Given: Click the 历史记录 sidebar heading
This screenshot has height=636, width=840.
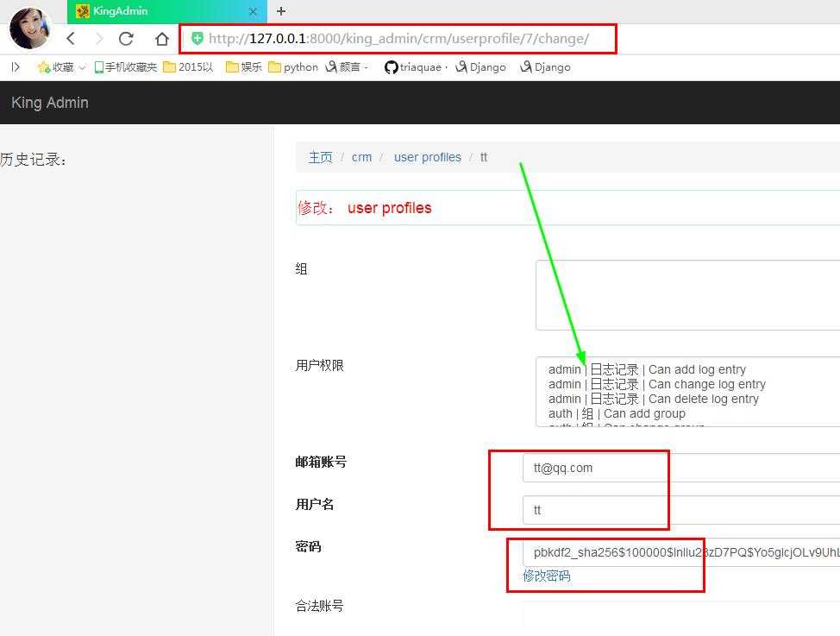Looking at the screenshot, I should 34,160.
